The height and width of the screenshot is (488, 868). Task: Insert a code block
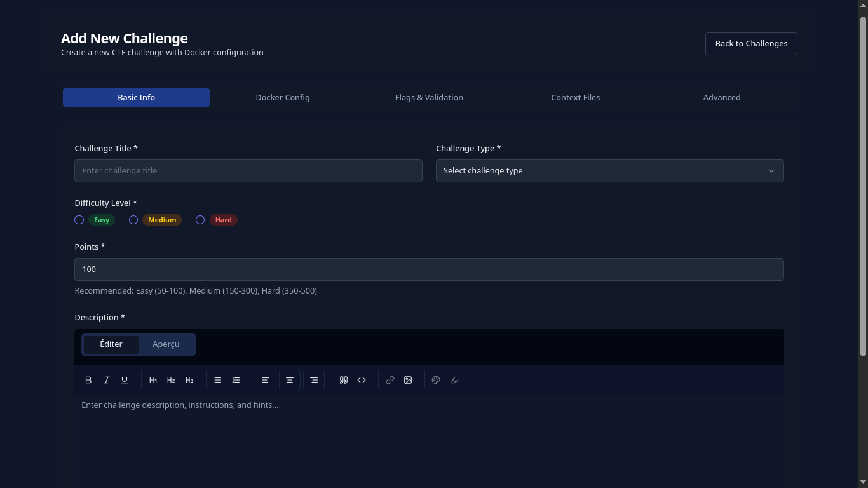[x=362, y=380]
